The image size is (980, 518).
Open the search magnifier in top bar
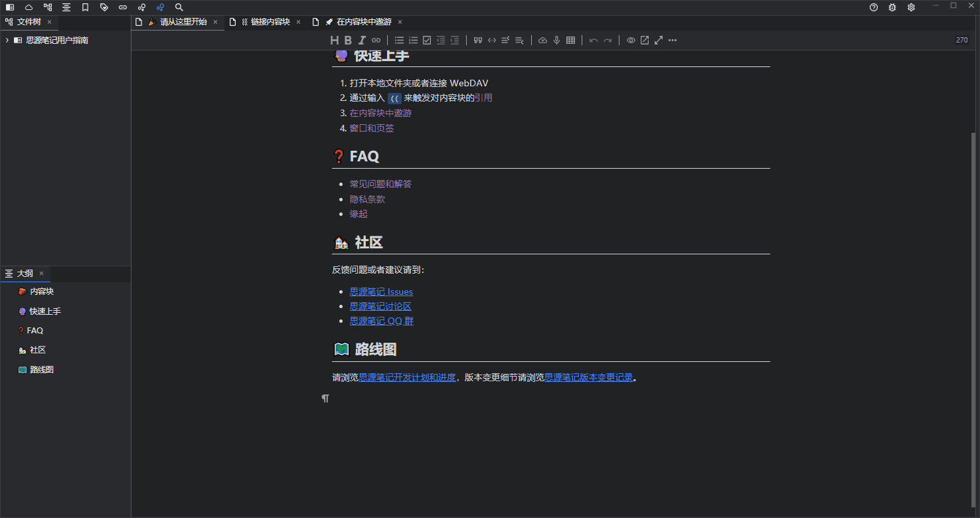179,7
